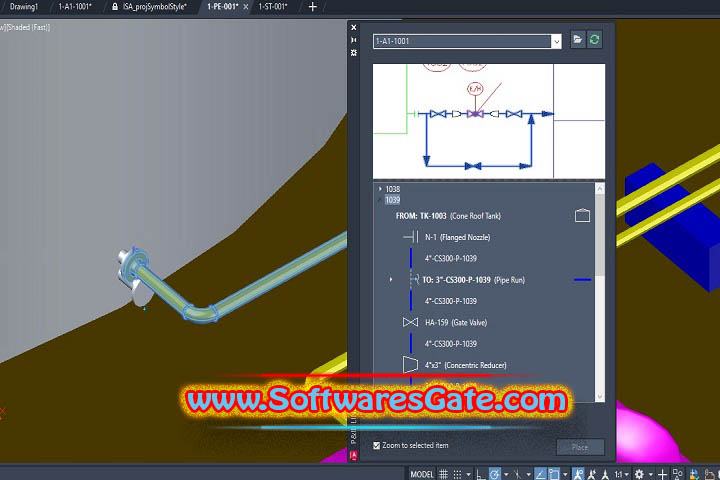Click the line list scrollbar up arrow
Viewport: 720px width, 480px height.
click(600, 188)
